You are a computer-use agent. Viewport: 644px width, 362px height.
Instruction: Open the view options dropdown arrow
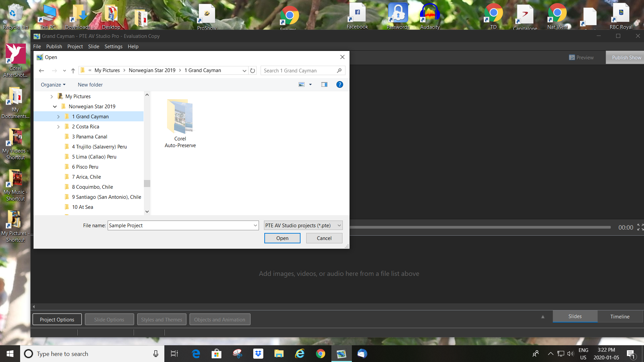pyautogui.click(x=310, y=84)
